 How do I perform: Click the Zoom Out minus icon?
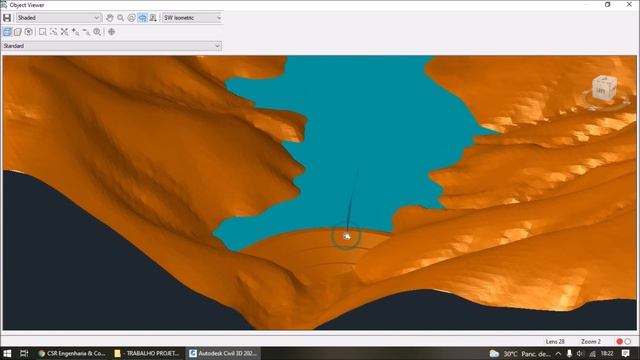(x=86, y=31)
